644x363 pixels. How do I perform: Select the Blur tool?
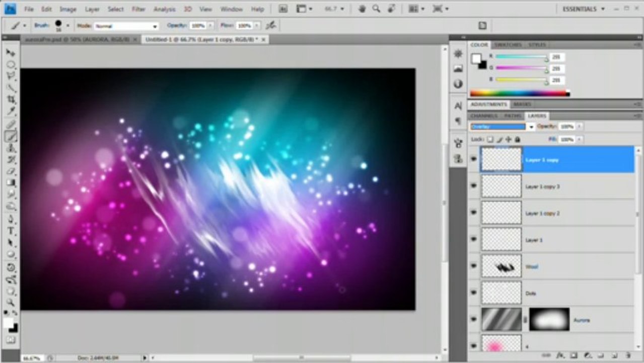(11, 195)
